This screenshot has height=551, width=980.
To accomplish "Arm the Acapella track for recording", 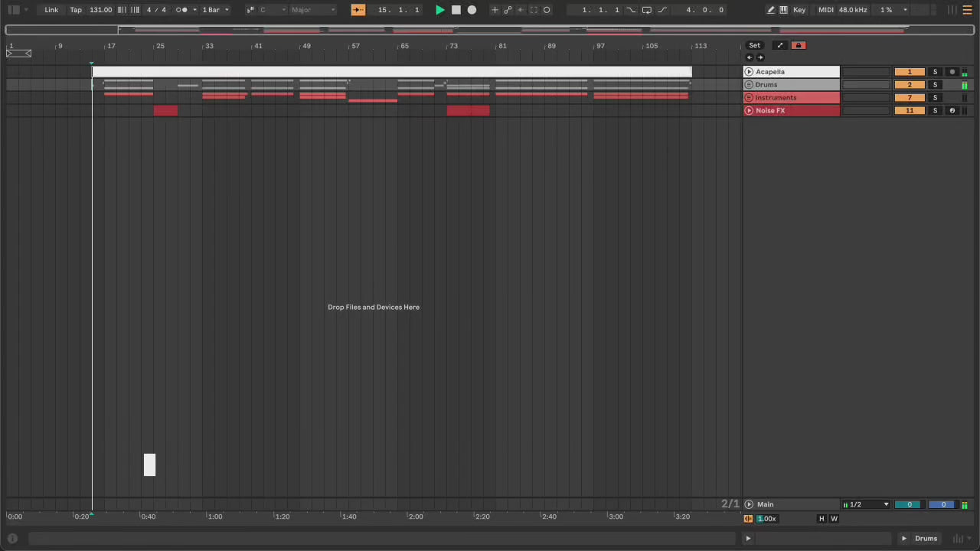I will 952,72.
